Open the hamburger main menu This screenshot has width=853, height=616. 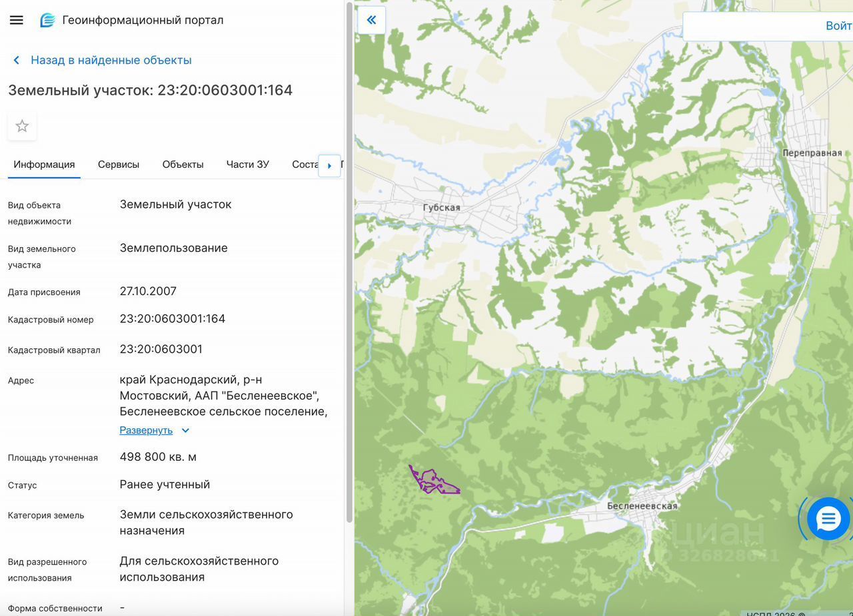(17, 20)
